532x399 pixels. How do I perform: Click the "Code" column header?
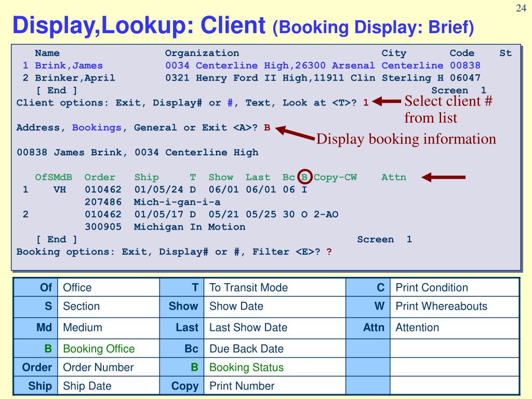(462, 53)
